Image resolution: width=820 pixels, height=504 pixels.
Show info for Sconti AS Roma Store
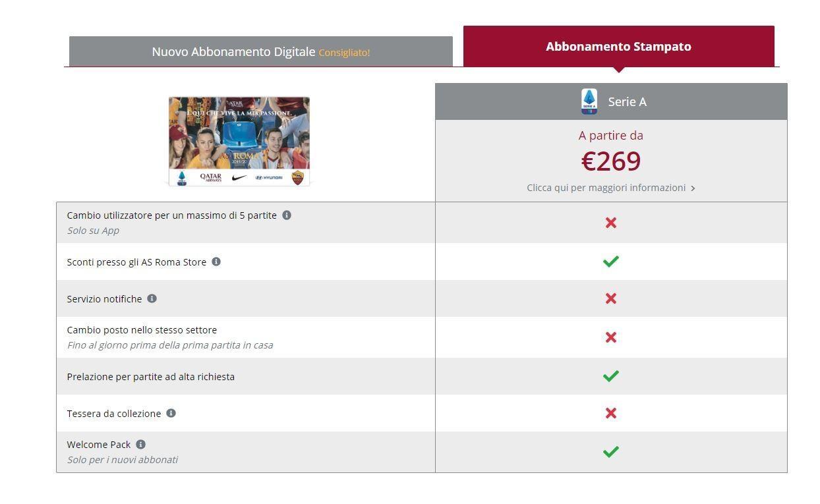216,262
